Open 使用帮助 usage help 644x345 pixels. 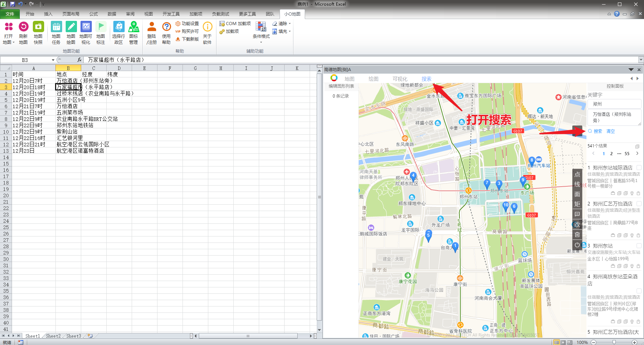166,27
